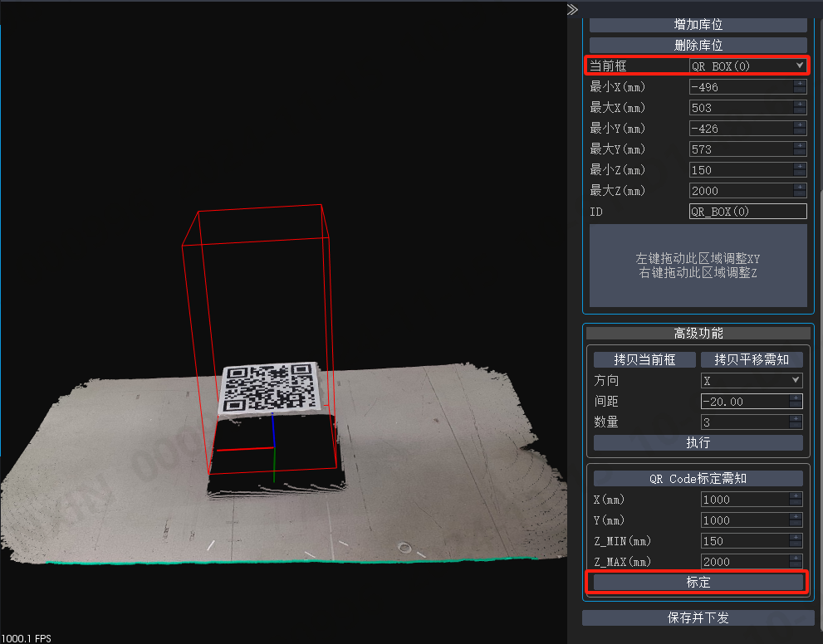Click the Z_MAX(mm) label
The width and height of the screenshot is (823, 644).
point(623,562)
